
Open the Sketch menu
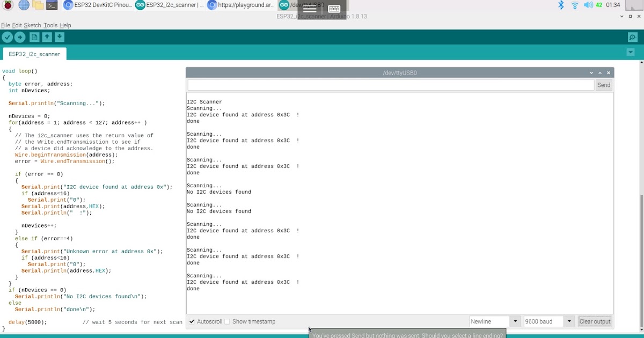(x=32, y=25)
